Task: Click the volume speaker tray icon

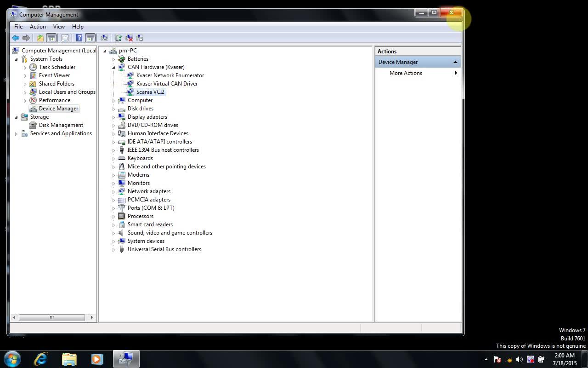Action: tap(520, 359)
